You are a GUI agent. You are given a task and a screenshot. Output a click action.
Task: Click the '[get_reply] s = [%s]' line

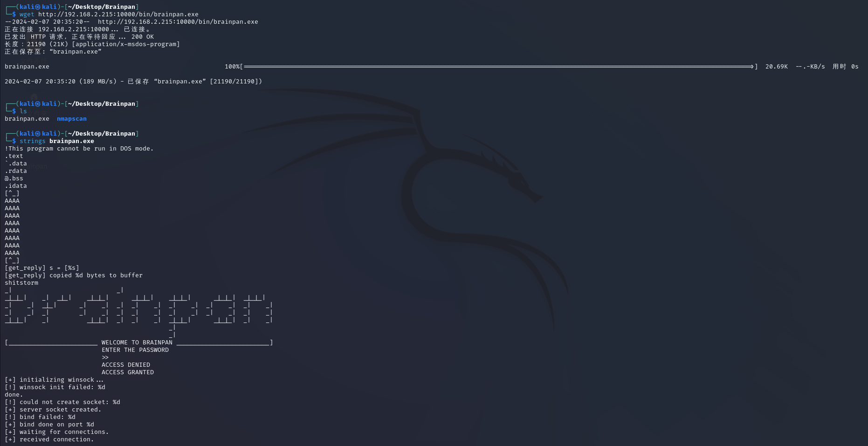42,268
